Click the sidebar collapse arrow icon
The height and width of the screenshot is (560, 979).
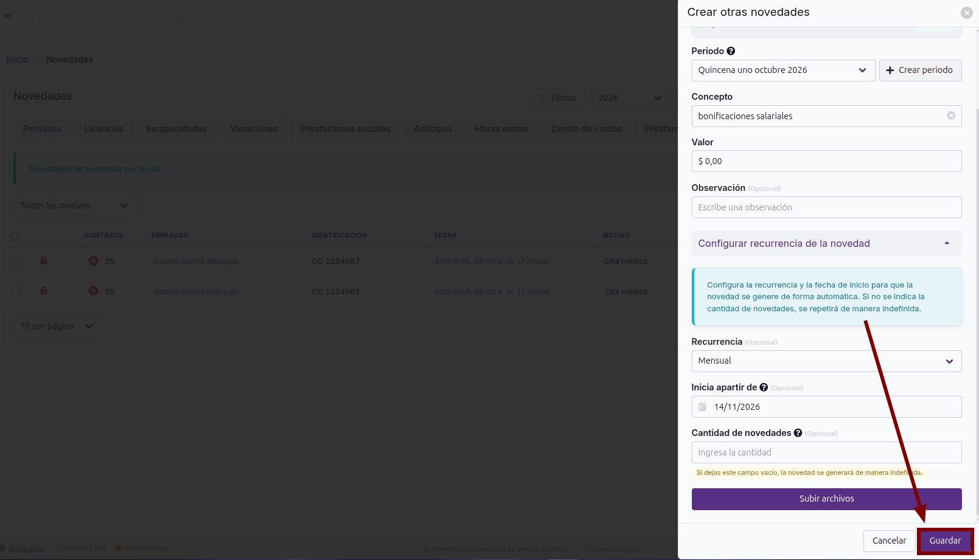pyautogui.click(x=8, y=16)
